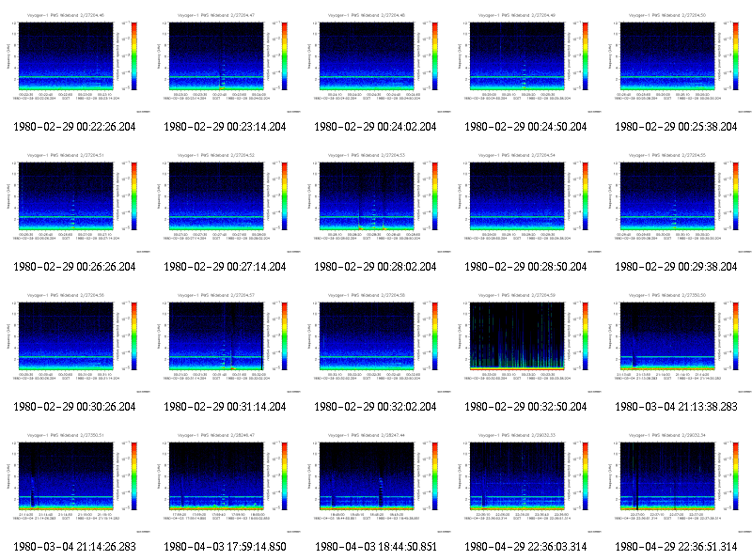
Task: Click caption text 1980-02-29 00:27:14.204
Action: tap(225, 267)
